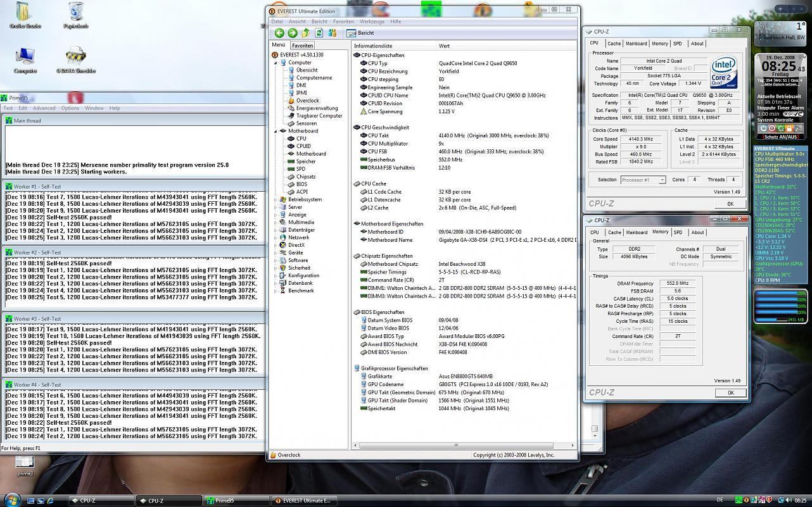Click the Windows Start orb
The width and height of the screenshot is (812, 507).
tap(11, 500)
